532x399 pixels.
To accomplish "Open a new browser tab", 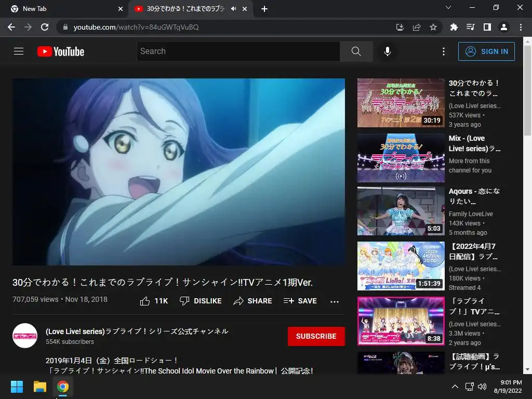I will [264, 9].
